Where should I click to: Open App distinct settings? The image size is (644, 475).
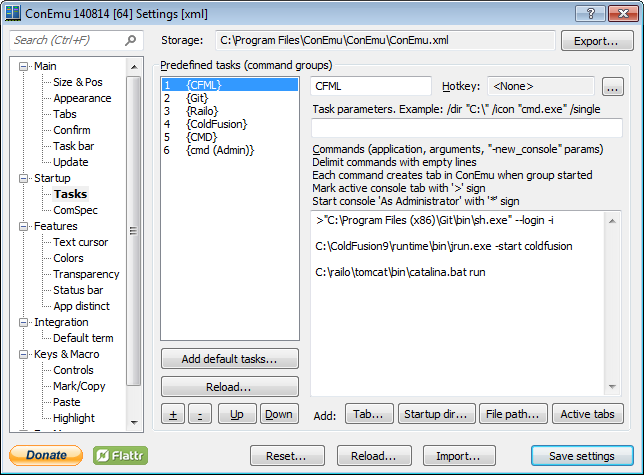click(x=81, y=306)
